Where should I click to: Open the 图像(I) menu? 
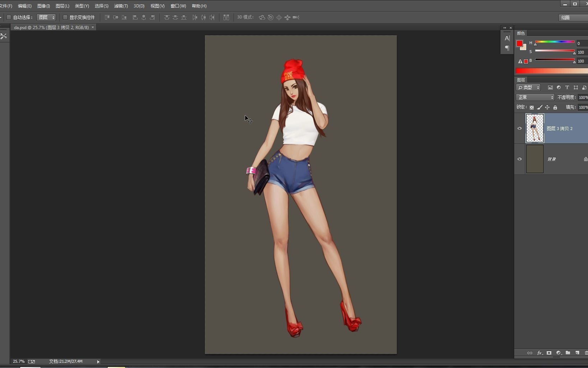[43, 6]
